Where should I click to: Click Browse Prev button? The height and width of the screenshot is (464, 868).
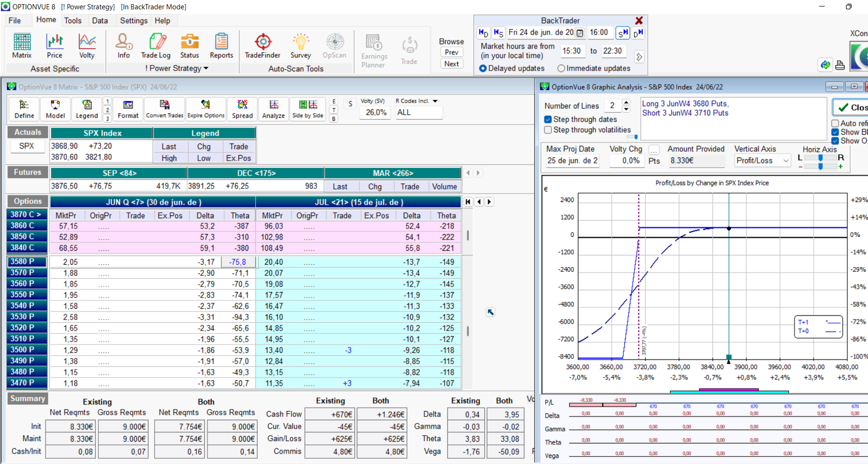(x=451, y=52)
